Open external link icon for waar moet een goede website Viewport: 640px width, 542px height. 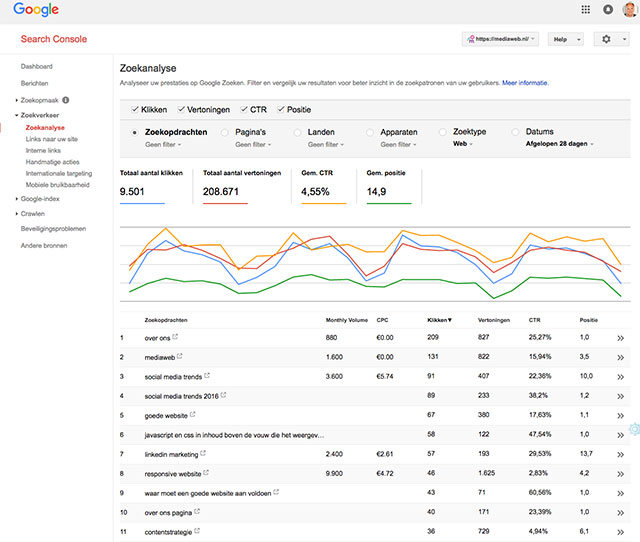click(x=276, y=492)
